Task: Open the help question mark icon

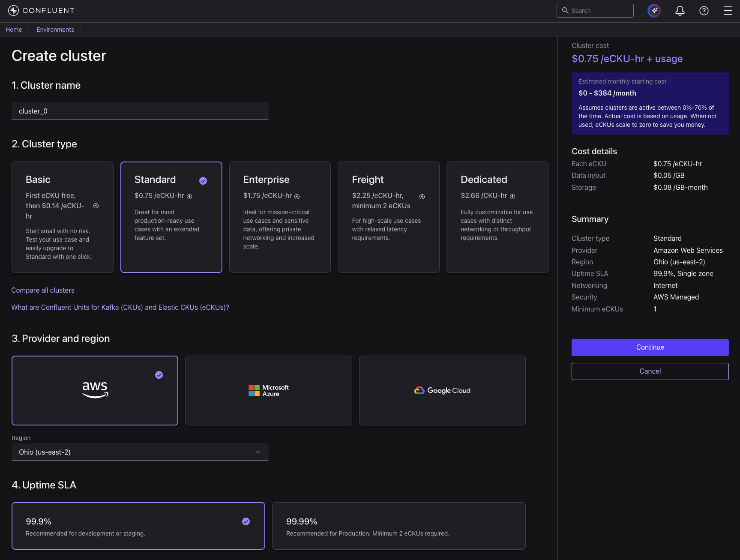Action: [x=704, y=11]
